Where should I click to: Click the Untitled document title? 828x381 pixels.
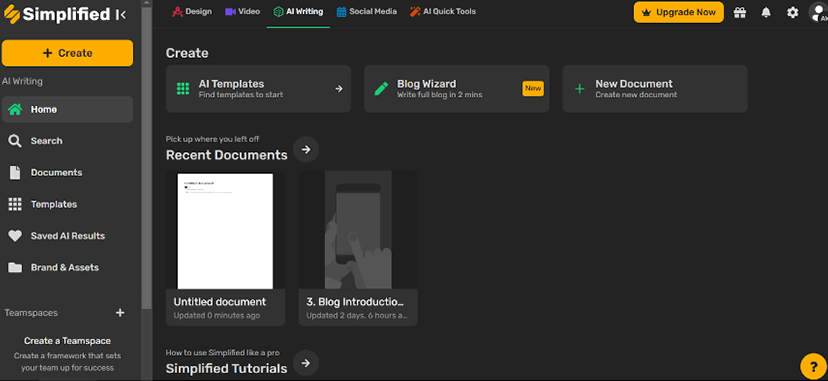click(x=220, y=302)
